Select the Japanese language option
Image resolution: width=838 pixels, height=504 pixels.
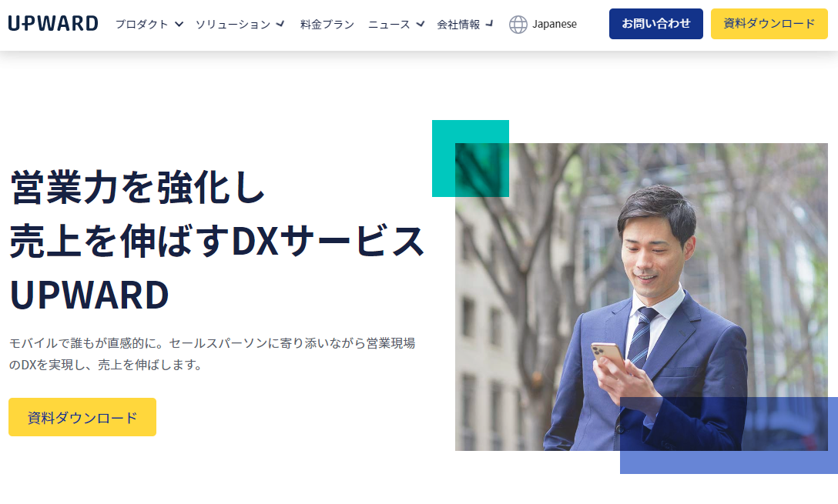point(555,24)
